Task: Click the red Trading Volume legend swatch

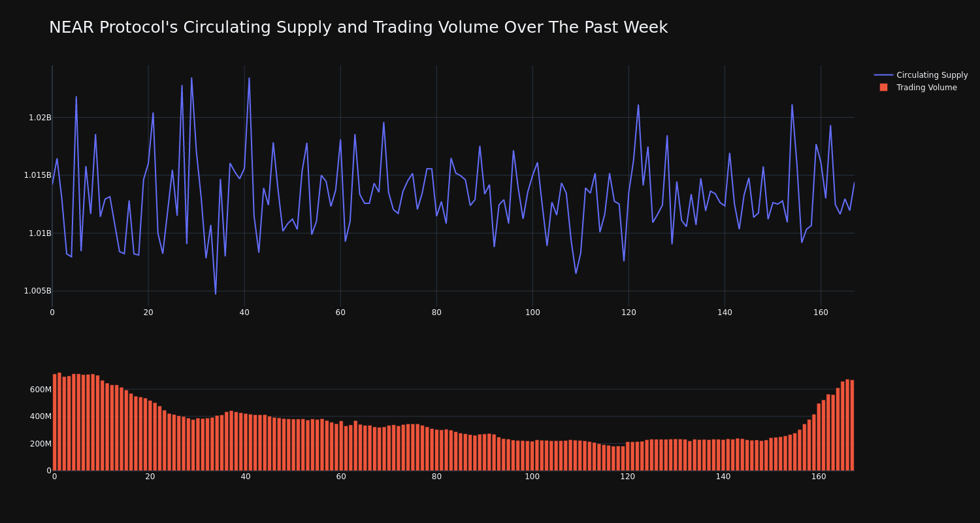Action: 883,88
